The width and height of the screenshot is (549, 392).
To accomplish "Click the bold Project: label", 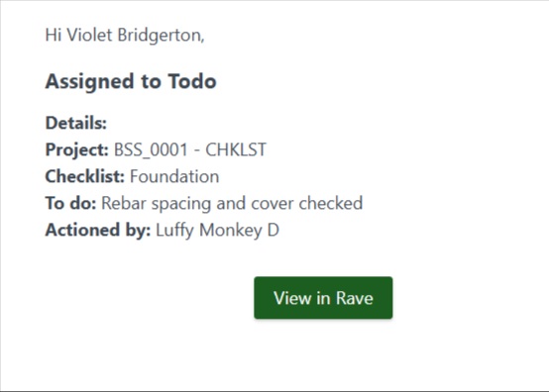I will coord(77,150).
